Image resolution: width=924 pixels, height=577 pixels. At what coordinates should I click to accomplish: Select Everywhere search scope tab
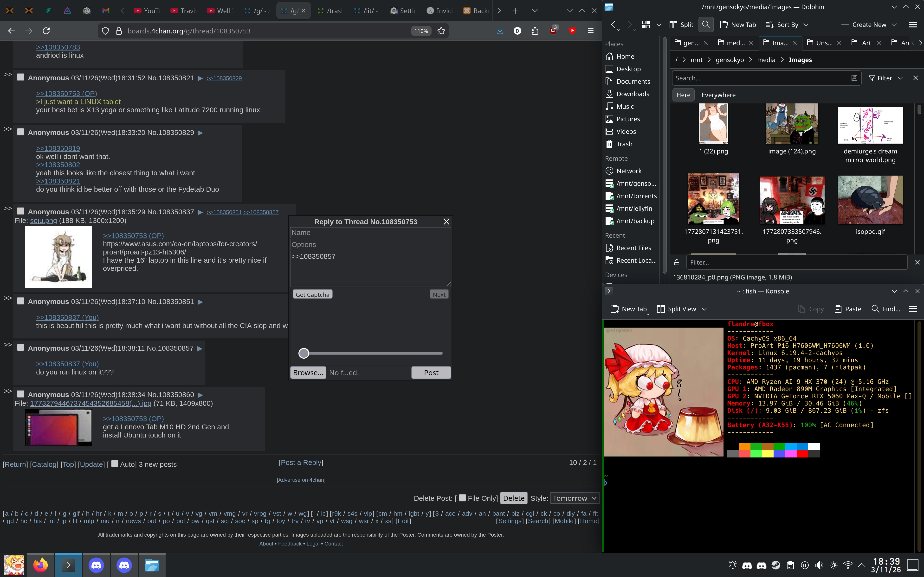click(x=718, y=95)
